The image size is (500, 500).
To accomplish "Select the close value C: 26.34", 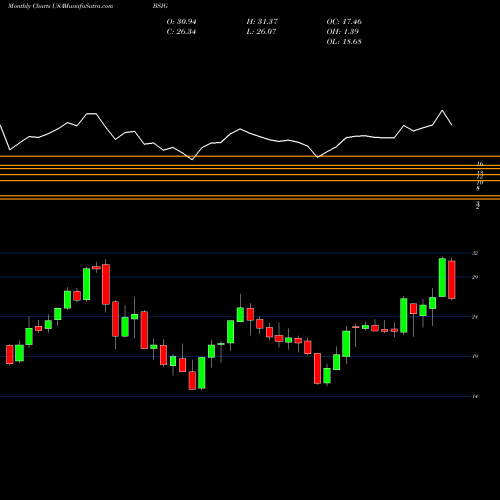I will point(181,32).
